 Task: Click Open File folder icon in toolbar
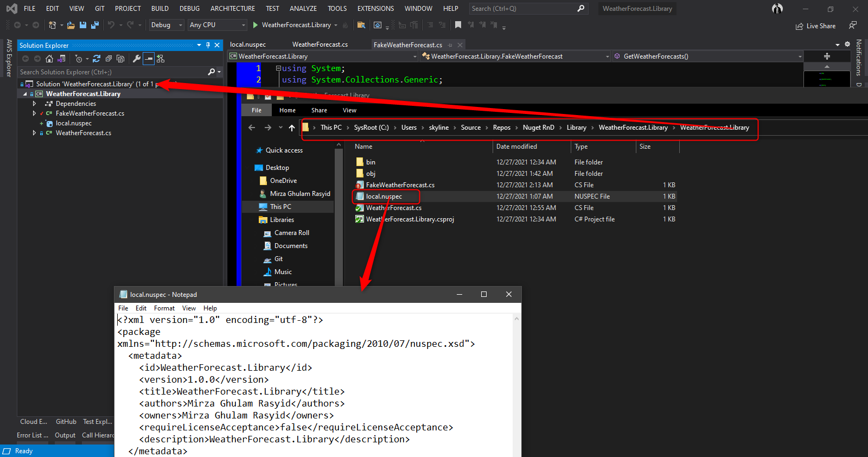(71, 25)
